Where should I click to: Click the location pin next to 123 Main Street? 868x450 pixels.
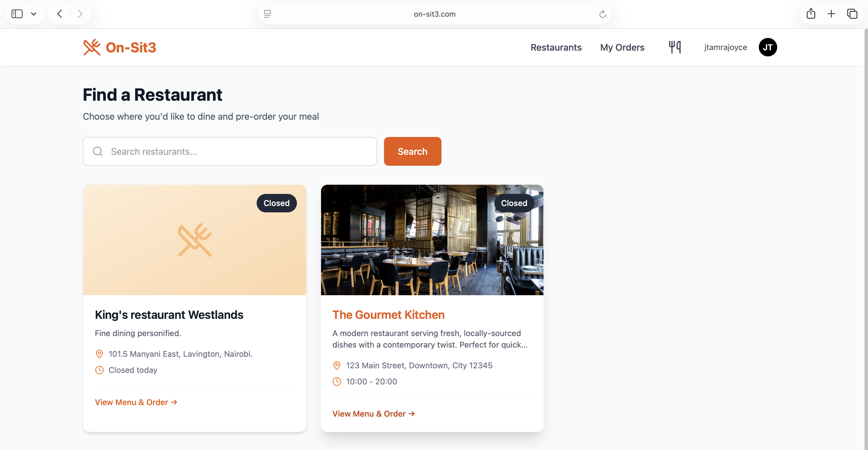(x=337, y=365)
